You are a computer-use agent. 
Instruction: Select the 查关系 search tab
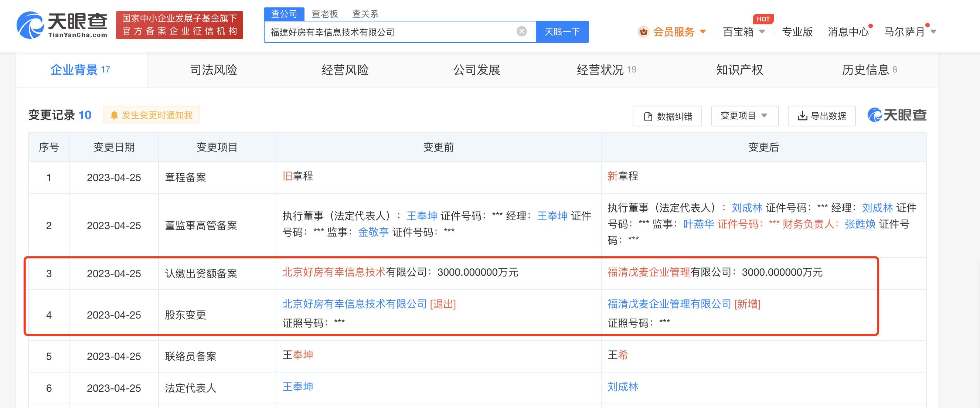[x=365, y=14]
